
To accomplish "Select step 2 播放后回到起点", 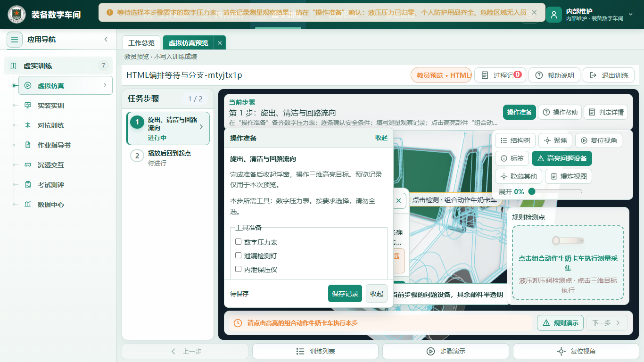I will click(168, 157).
